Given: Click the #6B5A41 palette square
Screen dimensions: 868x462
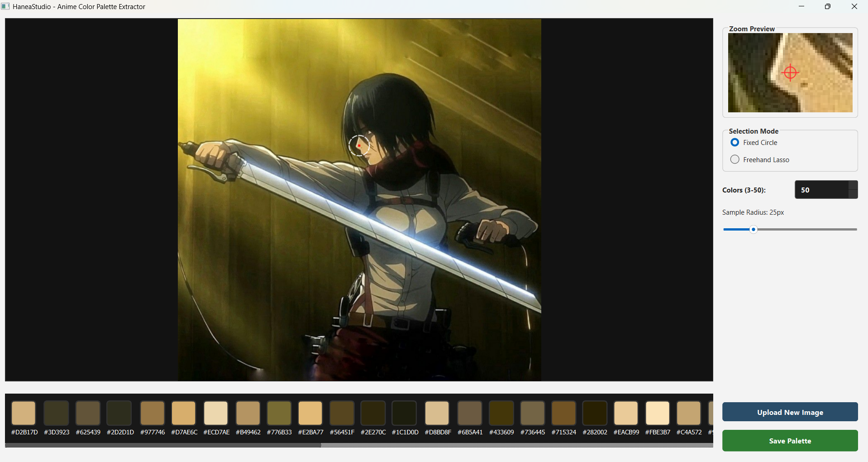Looking at the screenshot, I should [x=470, y=413].
